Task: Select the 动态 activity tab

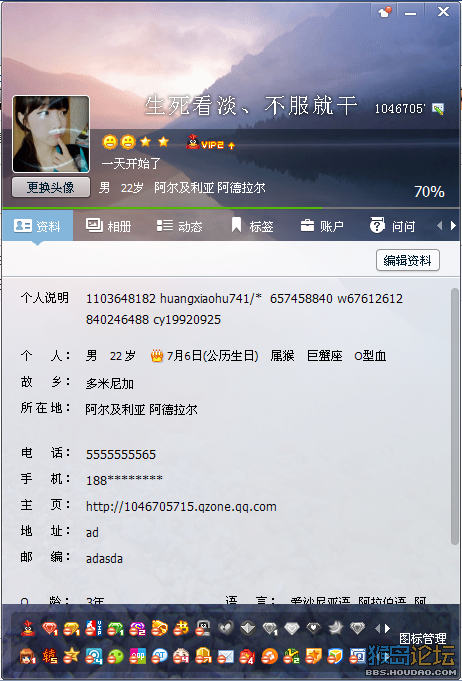Action: click(179, 225)
